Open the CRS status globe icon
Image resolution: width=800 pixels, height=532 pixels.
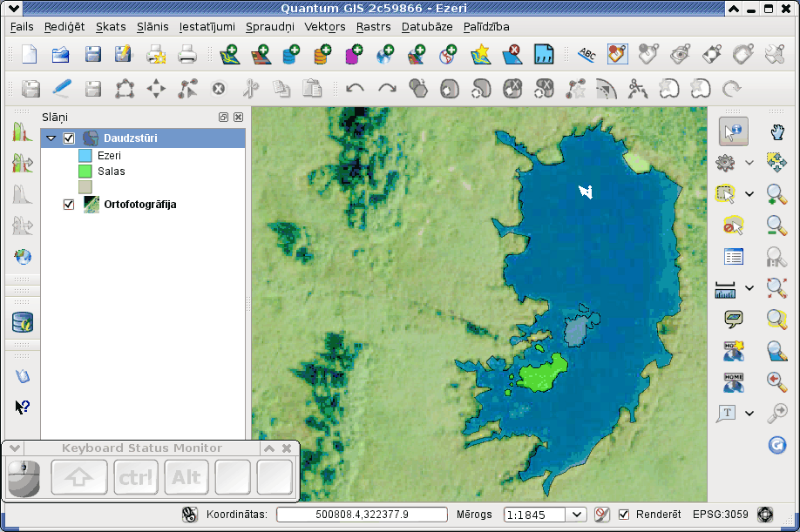coord(765,515)
